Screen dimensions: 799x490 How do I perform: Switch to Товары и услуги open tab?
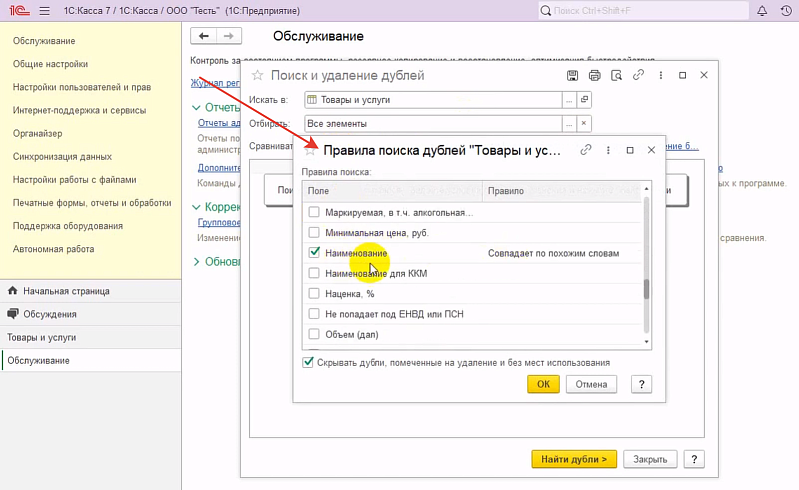point(91,337)
